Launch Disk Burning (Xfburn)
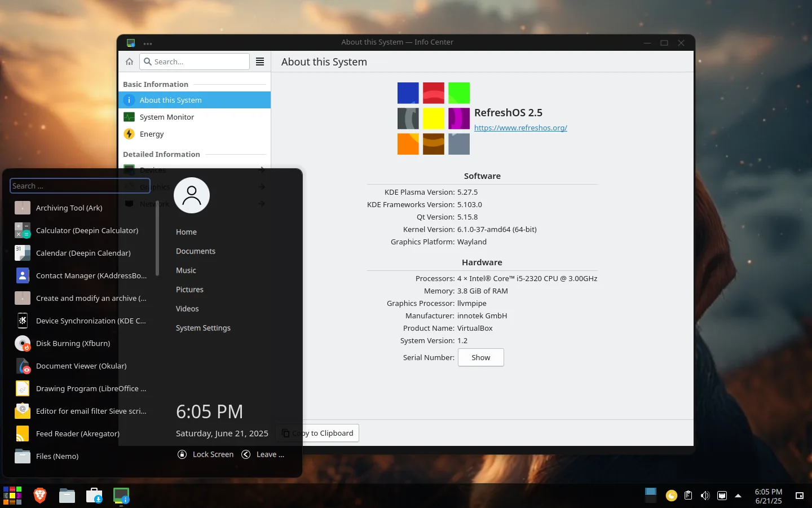812x508 pixels. pos(80,343)
